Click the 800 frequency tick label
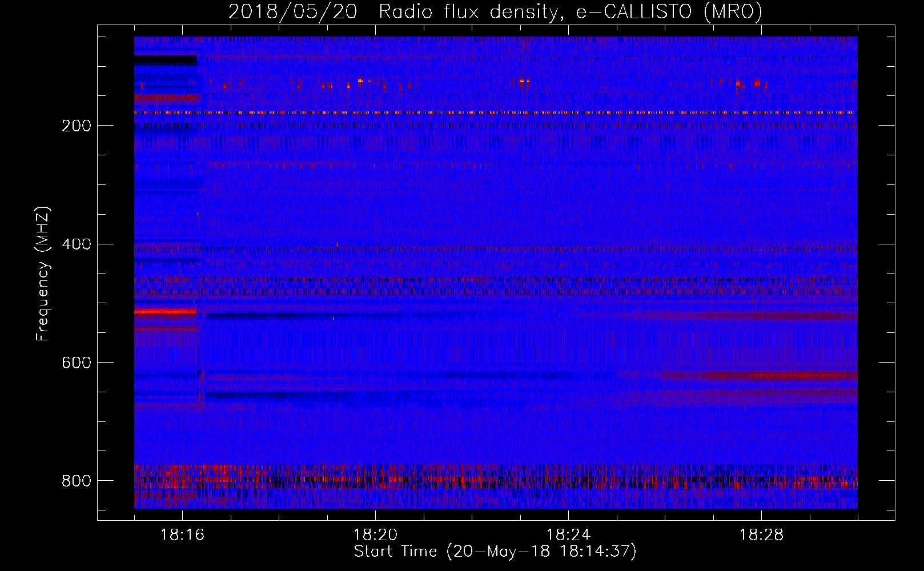924x571 pixels. 77,481
